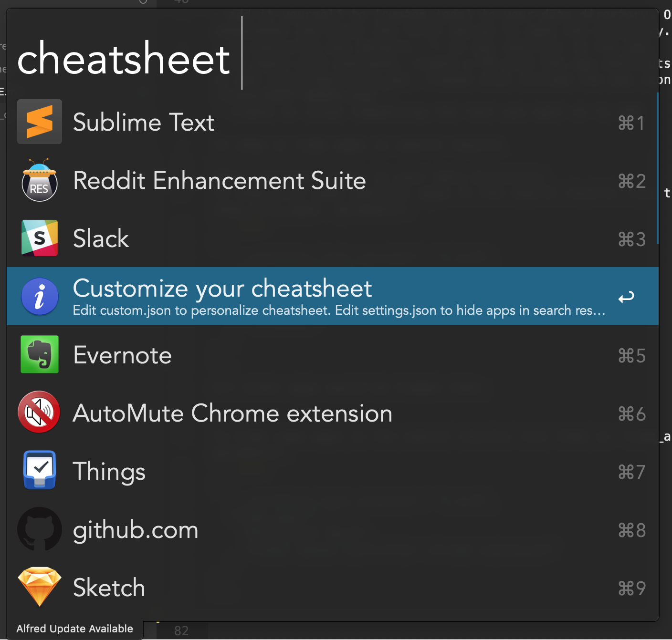Click the ⌘1 shortcut label
The height and width of the screenshot is (640, 672).
tap(631, 123)
